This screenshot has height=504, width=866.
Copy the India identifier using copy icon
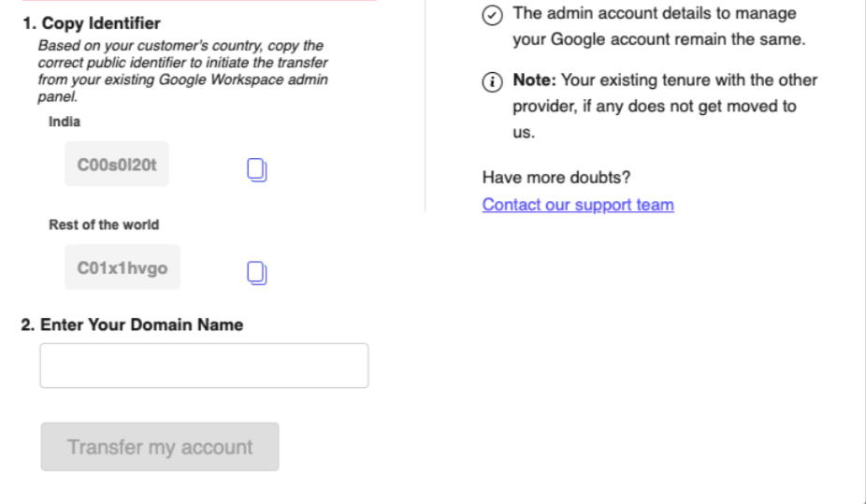click(256, 169)
